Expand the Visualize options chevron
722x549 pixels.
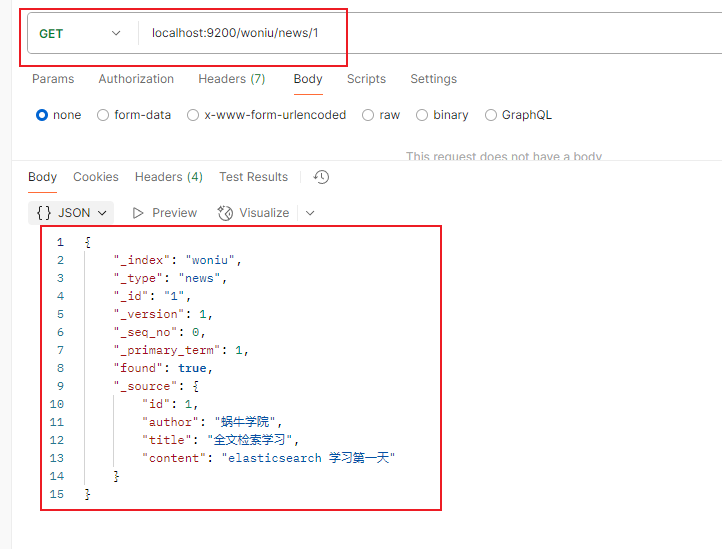click(310, 213)
